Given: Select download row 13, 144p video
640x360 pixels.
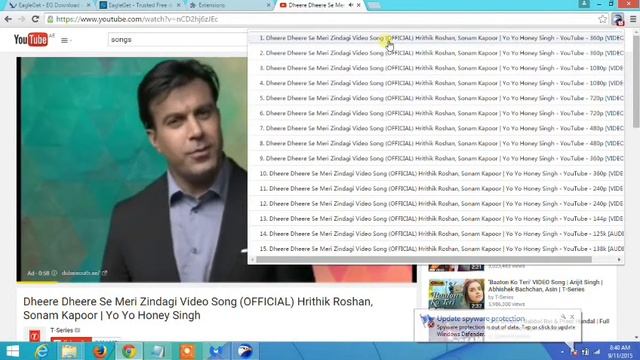Looking at the screenshot, I should 436,219.
